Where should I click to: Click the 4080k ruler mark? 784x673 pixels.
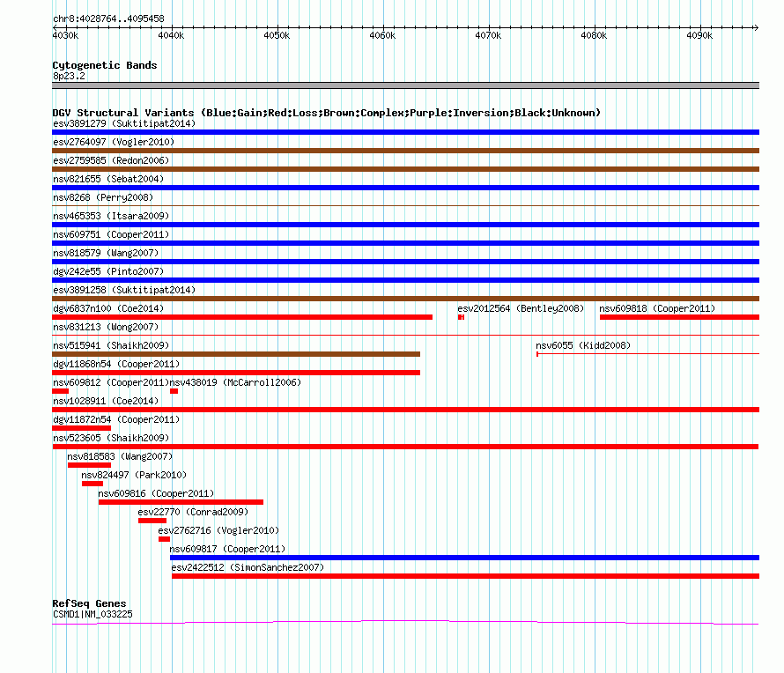coord(594,35)
